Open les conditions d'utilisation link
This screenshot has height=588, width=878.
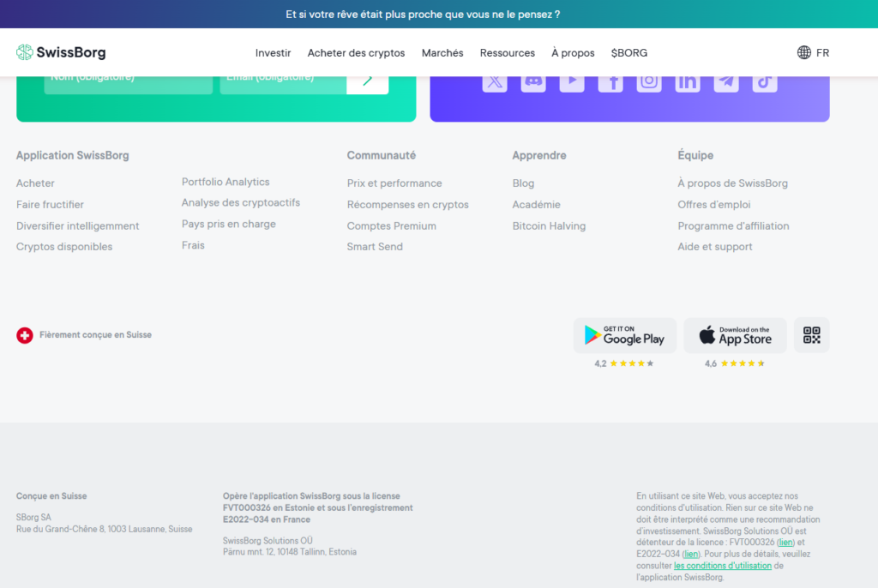coord(723,566)
